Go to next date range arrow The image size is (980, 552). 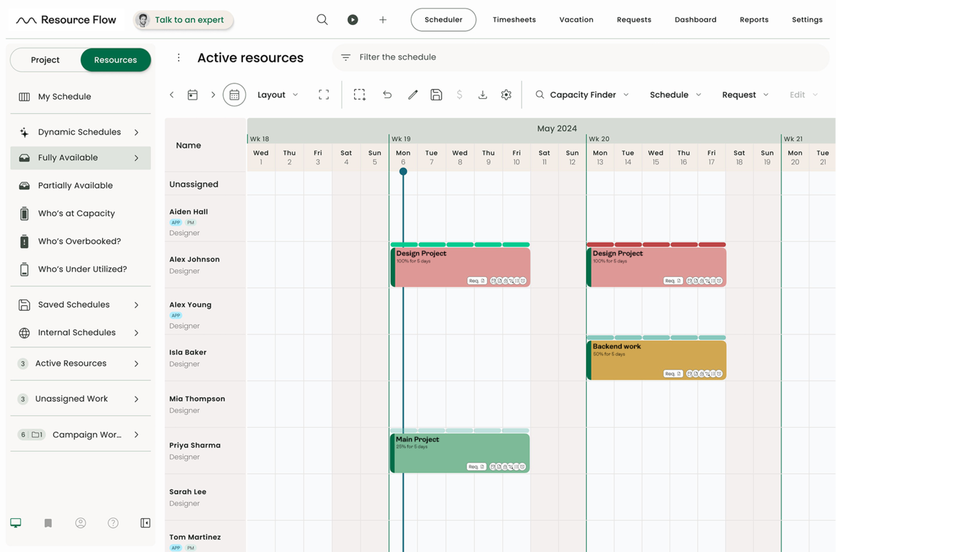[x=213, y=95]
